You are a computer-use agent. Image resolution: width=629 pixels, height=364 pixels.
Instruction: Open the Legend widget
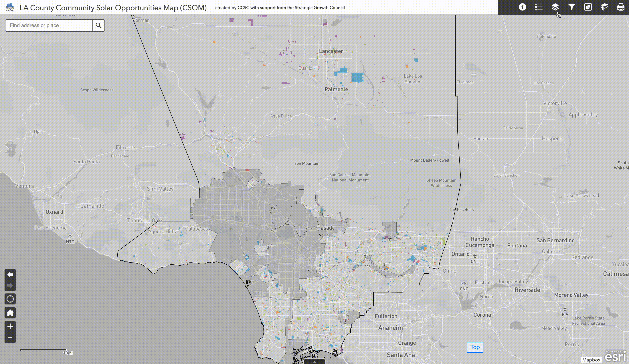(x=539, y=7)
